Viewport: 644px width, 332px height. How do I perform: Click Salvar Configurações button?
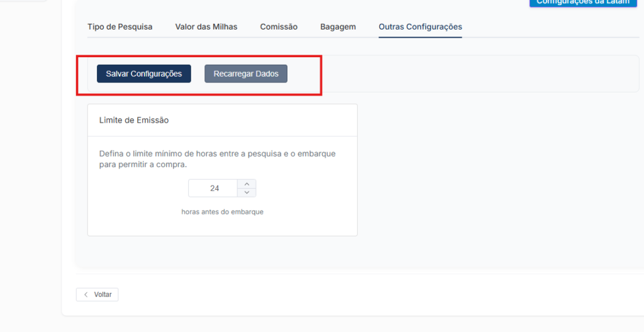coord(144,74)
